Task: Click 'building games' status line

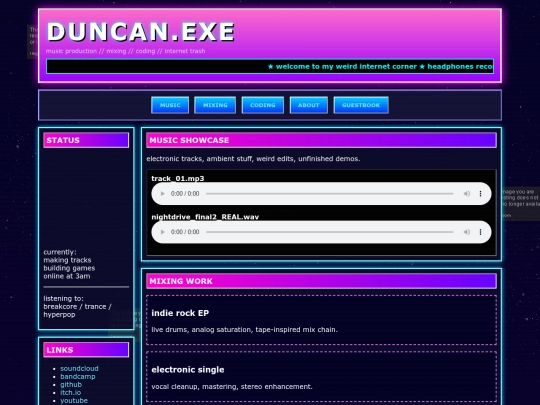Action: (69, 268)
